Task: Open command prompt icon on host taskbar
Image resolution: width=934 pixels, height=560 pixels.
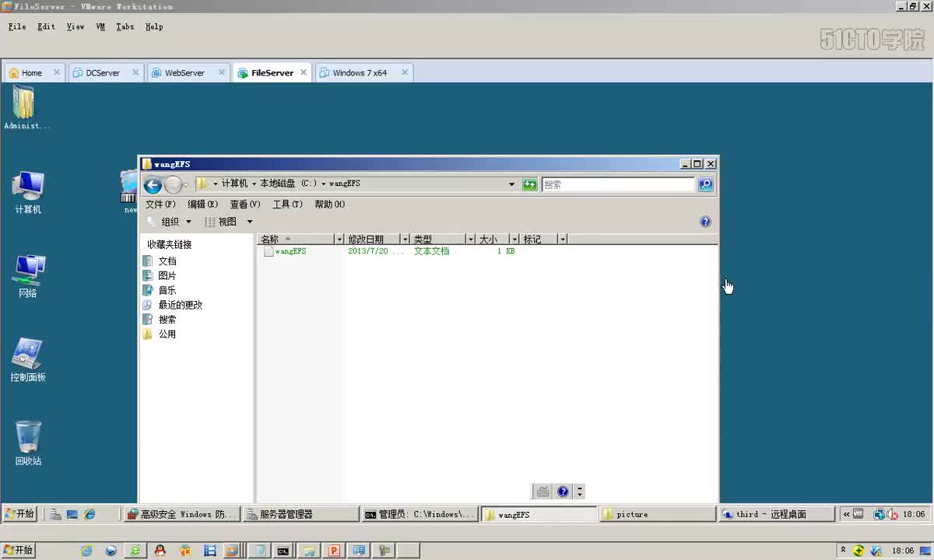Action: click(283, 551)
